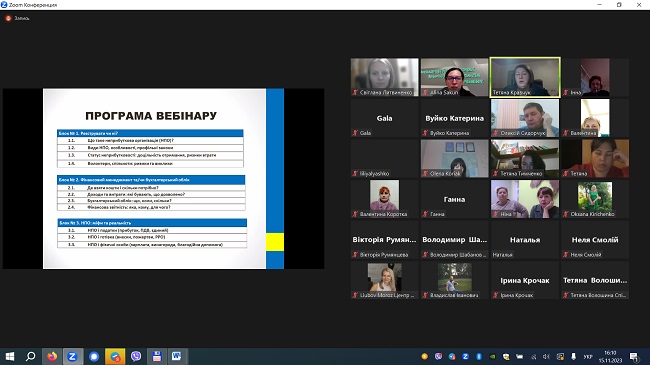Viewport: 650px width, 365px height.
Task: Click the muted volume tray icon
Action: point(546,356)
